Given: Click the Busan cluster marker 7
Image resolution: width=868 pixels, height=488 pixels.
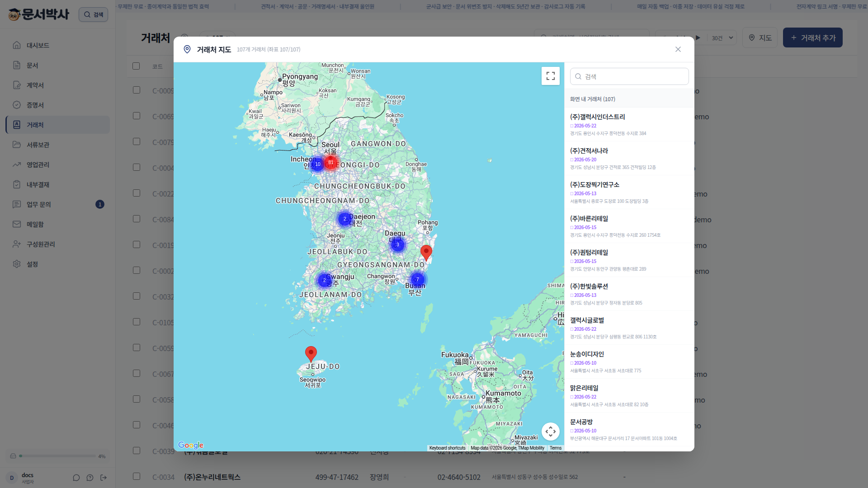Looking at the screenshot, I should 418,279.
